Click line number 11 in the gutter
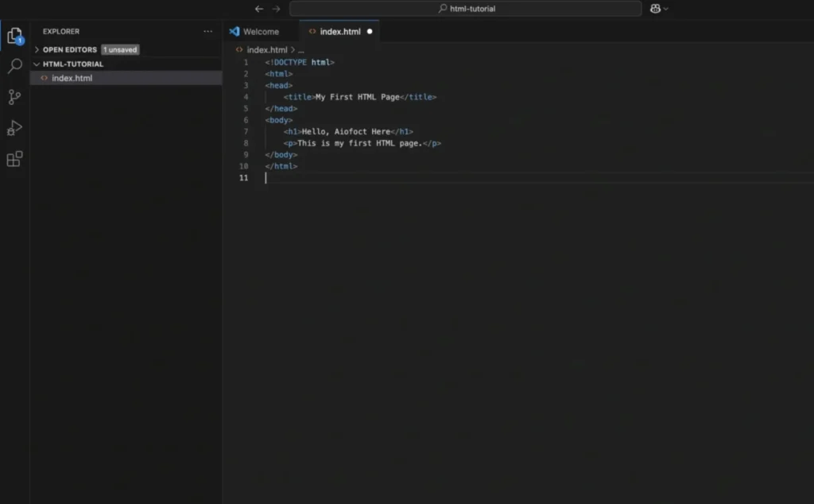Image resolution: width=814 pixels, height=504 pixels. 243,178
